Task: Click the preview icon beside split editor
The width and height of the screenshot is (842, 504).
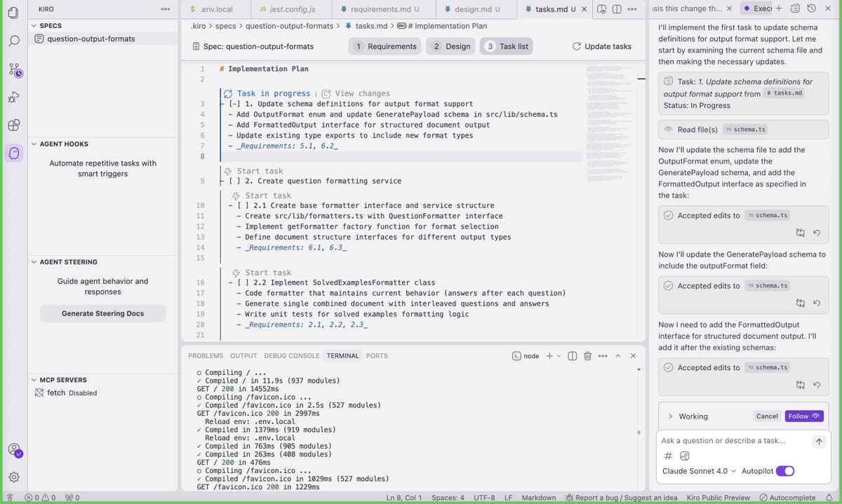Action: (x=601, y=9)
